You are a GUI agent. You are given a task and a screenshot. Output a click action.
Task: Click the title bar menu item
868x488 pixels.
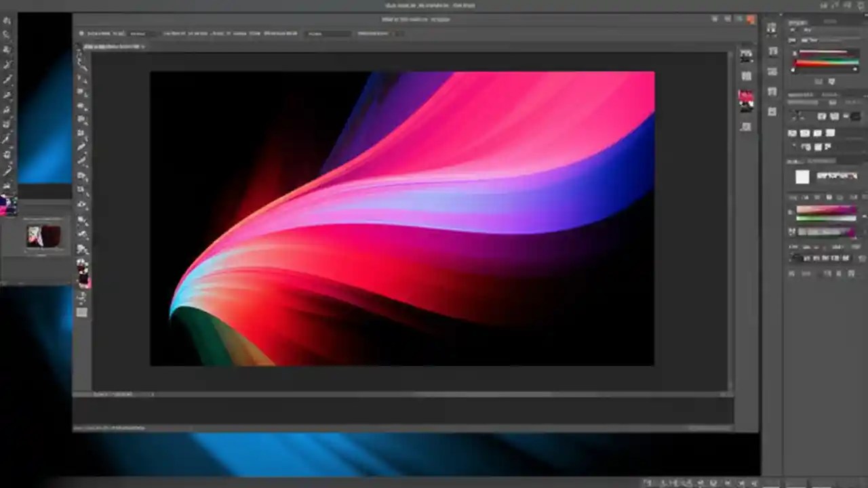415,19
